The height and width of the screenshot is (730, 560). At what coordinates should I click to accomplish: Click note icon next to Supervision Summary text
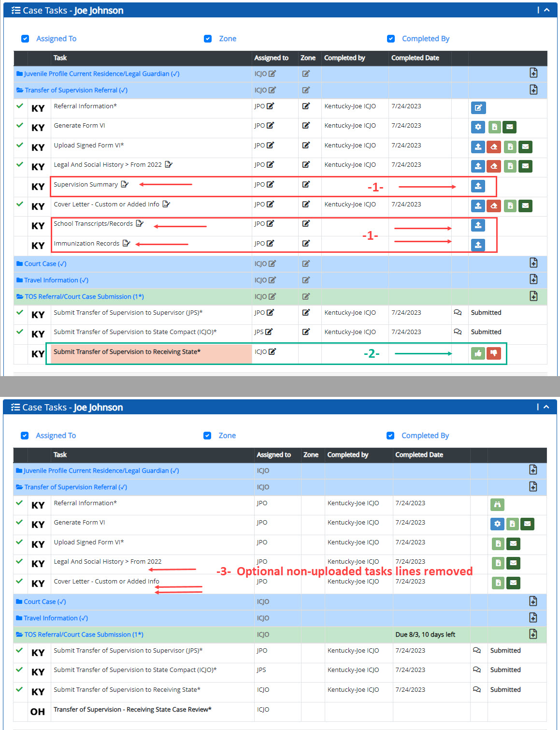tap(125, 184)
